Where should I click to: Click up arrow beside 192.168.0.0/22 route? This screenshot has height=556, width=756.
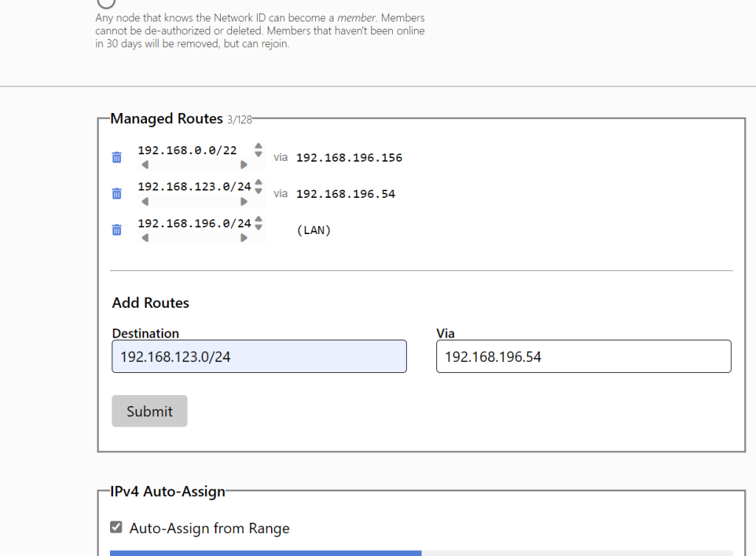pyautogui.click(x=258, y=145)
